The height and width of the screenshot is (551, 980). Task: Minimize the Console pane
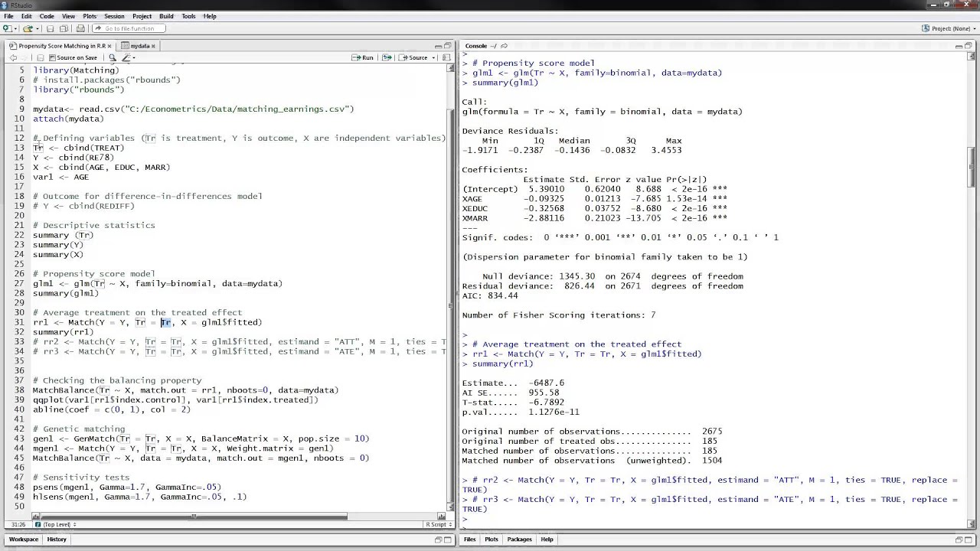pos(959,46)
